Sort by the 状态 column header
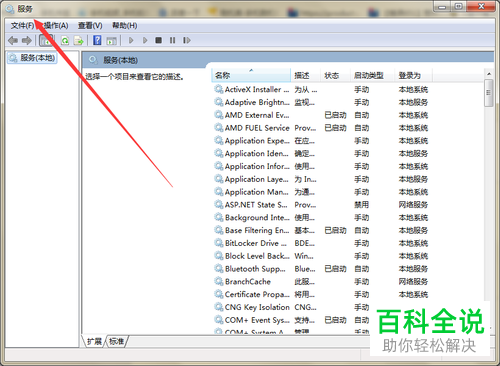Screen dimensions: 500x366 tap(335, 75)
